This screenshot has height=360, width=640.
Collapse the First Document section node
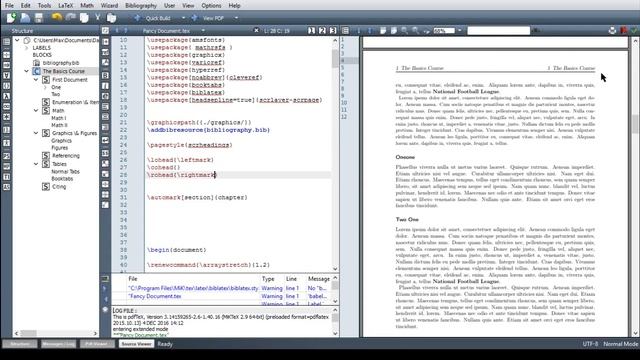(36, 80)
